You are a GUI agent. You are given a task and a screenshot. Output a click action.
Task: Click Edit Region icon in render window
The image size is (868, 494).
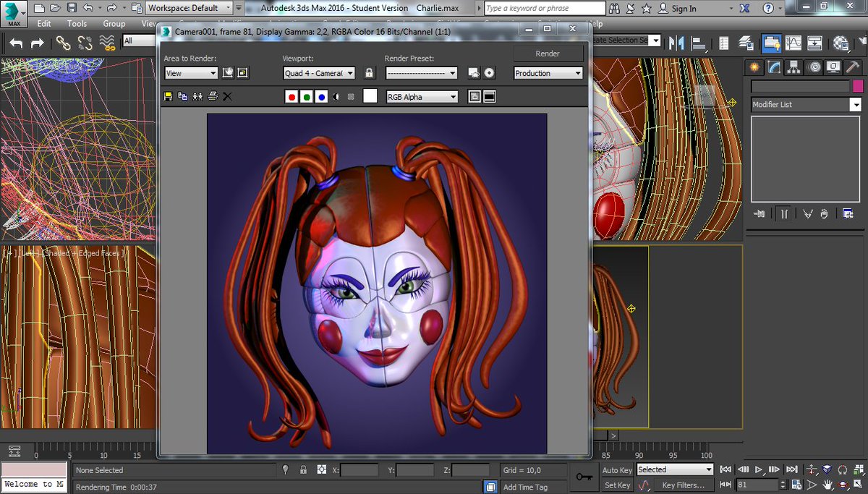click(228, 73)
